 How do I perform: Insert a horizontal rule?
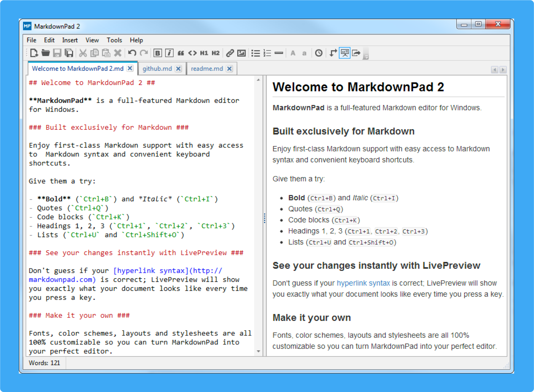(x=279, y=53)
